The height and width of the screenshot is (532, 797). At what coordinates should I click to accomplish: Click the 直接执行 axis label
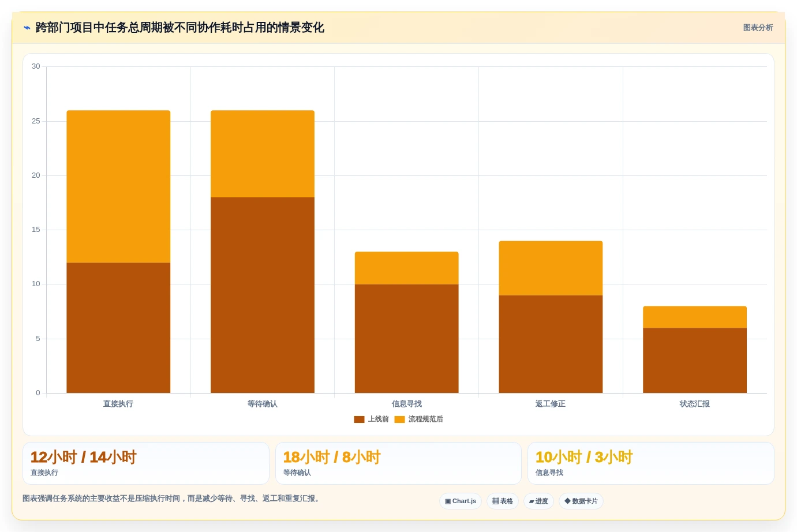coord(118,404)
